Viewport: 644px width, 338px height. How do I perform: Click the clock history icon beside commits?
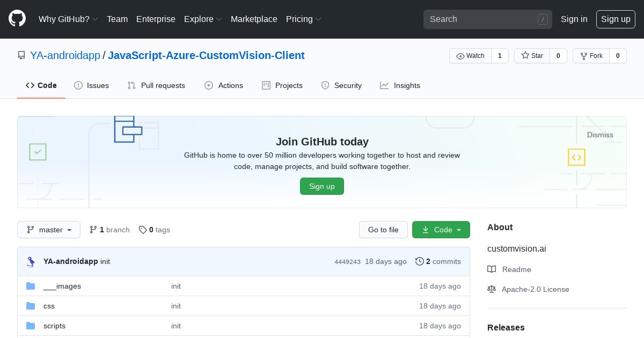(x=420, y=261)
